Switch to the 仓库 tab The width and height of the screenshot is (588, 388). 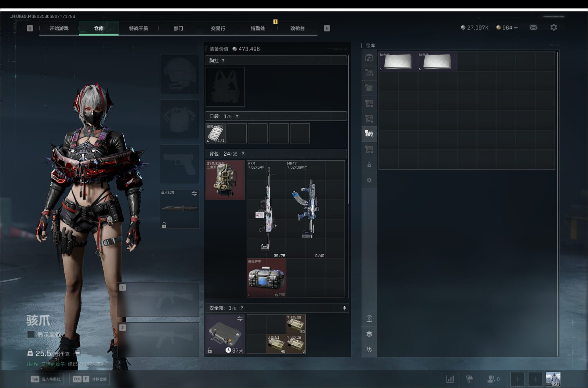pos(99,28)
